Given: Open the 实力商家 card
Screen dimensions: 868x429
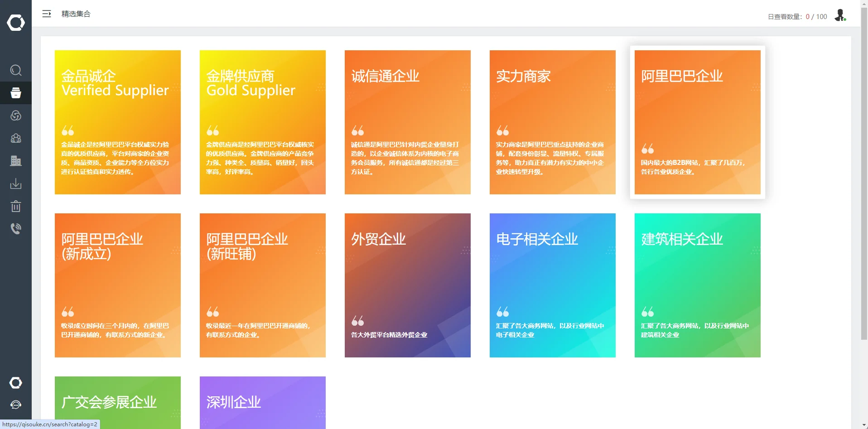Looking at the screenshot, I should (x=553, y=122).
